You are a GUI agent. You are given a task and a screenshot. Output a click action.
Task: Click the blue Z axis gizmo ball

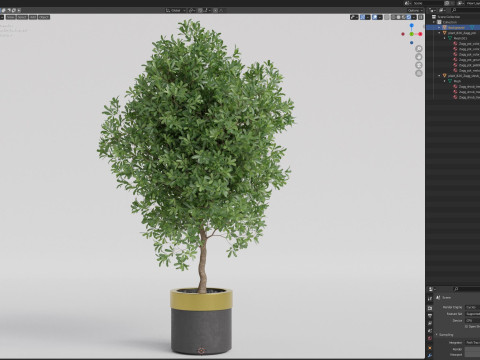(x=412, y=25)
